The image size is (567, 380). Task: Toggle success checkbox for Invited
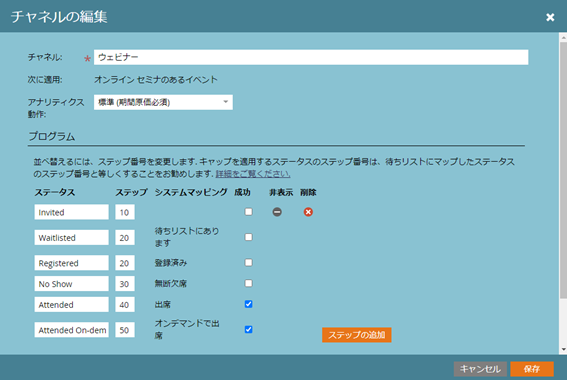[248, 212]
